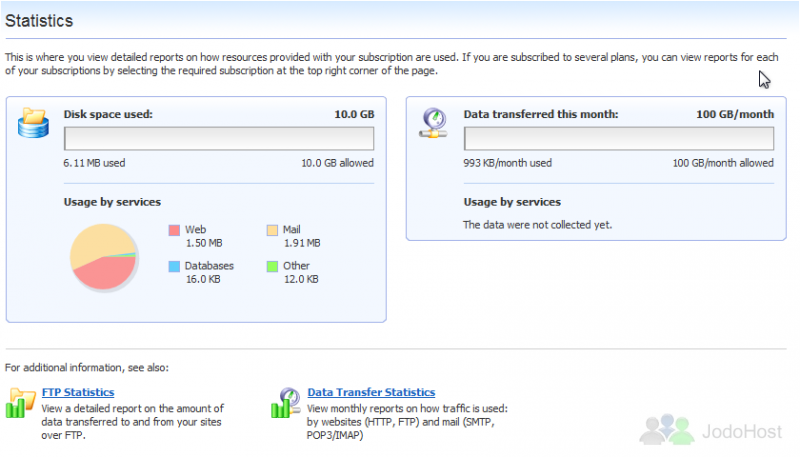Click the disk usage pie chart

click(104, 257)
